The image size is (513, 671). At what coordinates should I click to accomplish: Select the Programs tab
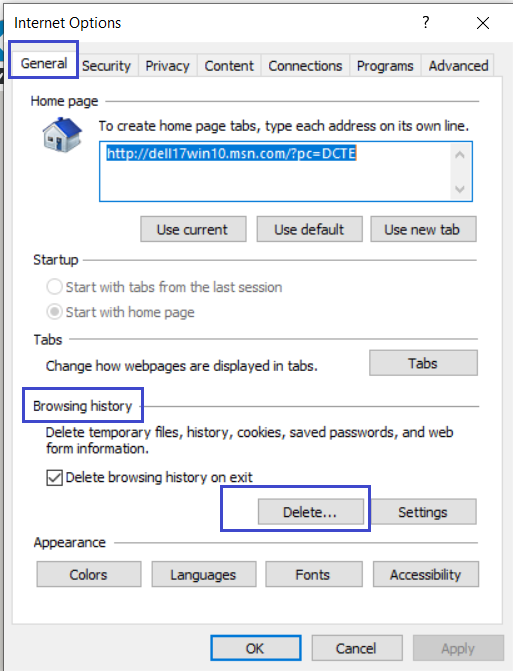point(385,66)
